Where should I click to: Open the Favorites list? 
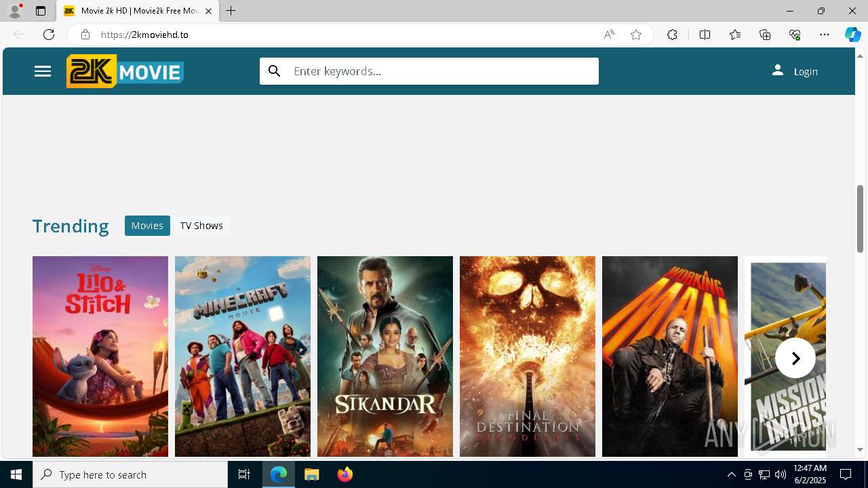click(735, 35)
